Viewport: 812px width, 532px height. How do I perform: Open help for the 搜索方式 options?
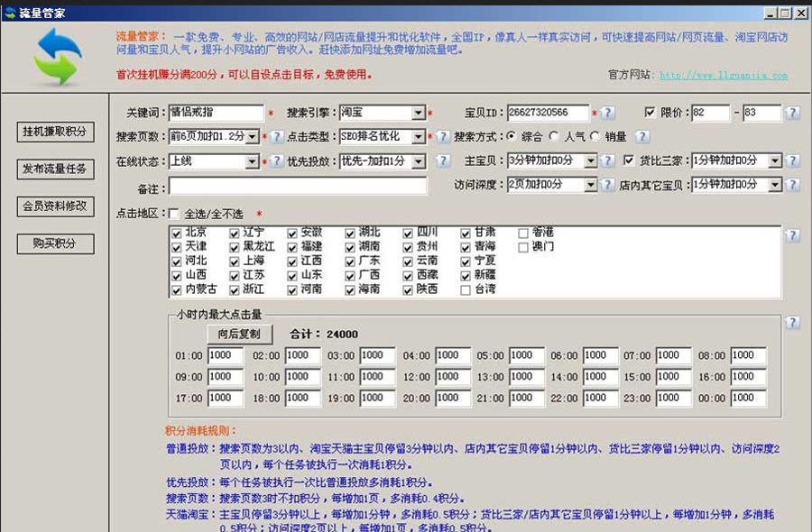click(641, 136)
